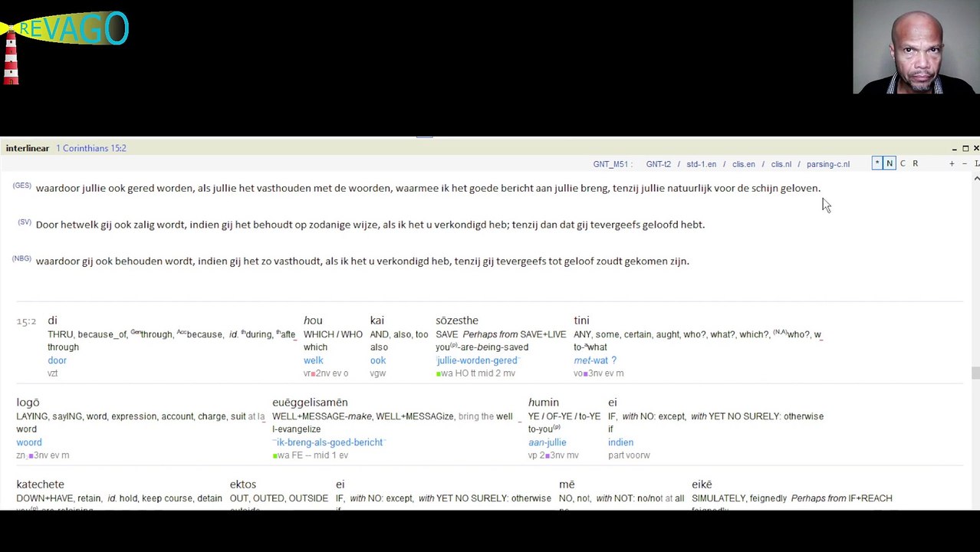Click the Greek word 'tini'
The image size is (980, 552).
point(581,320)
